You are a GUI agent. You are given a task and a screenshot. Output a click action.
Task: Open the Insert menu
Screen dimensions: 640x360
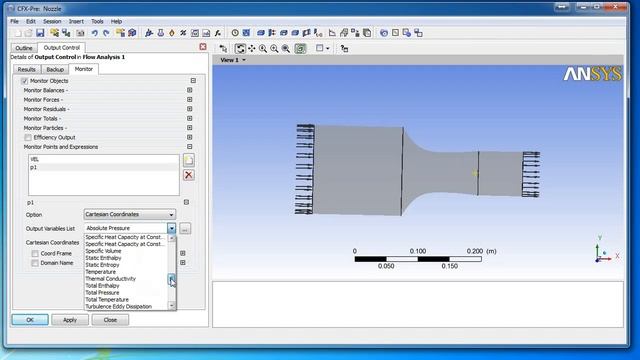tap(76, 21)
